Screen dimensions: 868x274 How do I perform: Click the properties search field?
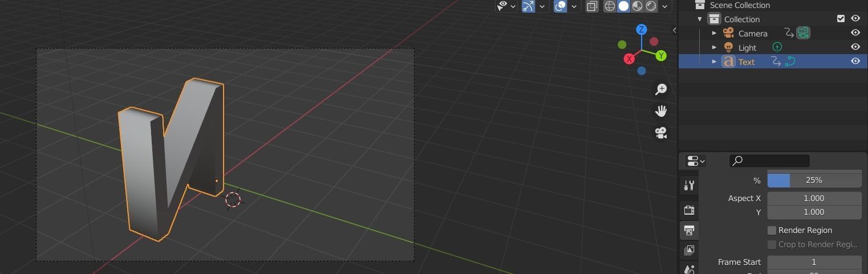pyautogui.click(x=769, y=161)
